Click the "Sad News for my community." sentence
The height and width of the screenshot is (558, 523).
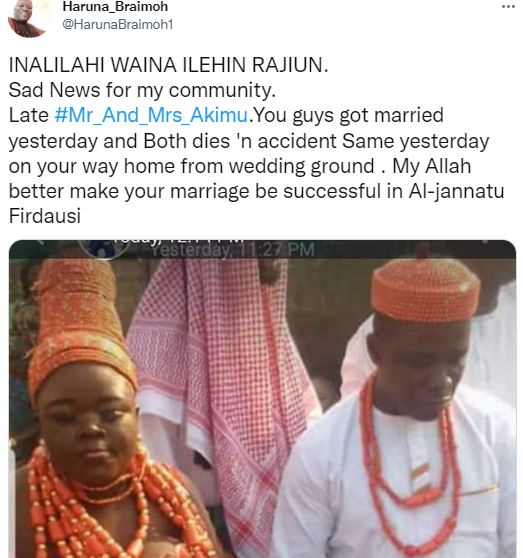click(142, 90)
